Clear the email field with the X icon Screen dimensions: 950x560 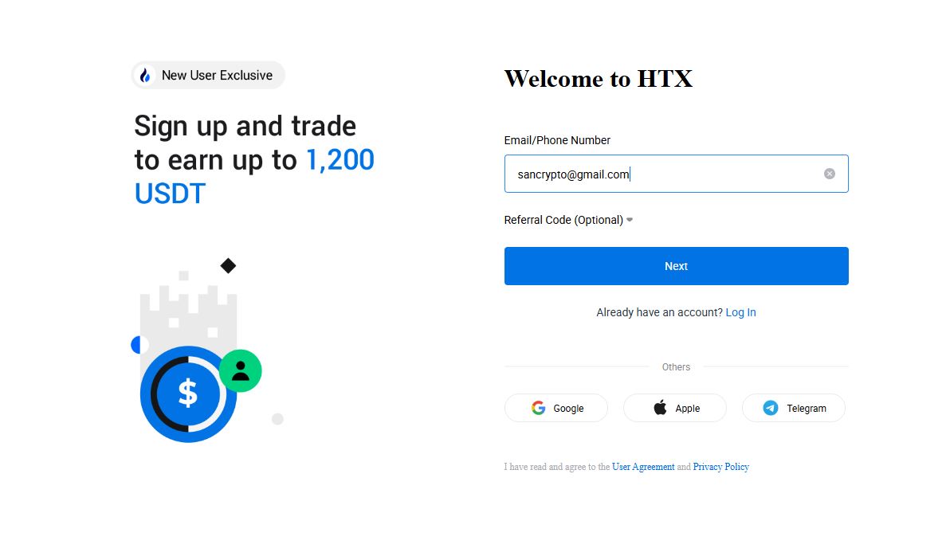pyautogui.click(x=830, y=174)
